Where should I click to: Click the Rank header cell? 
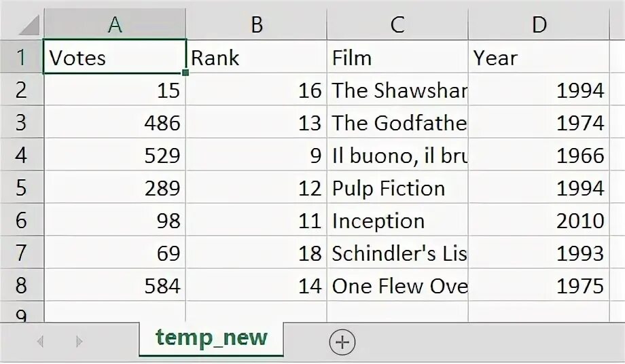pos(256,58)
